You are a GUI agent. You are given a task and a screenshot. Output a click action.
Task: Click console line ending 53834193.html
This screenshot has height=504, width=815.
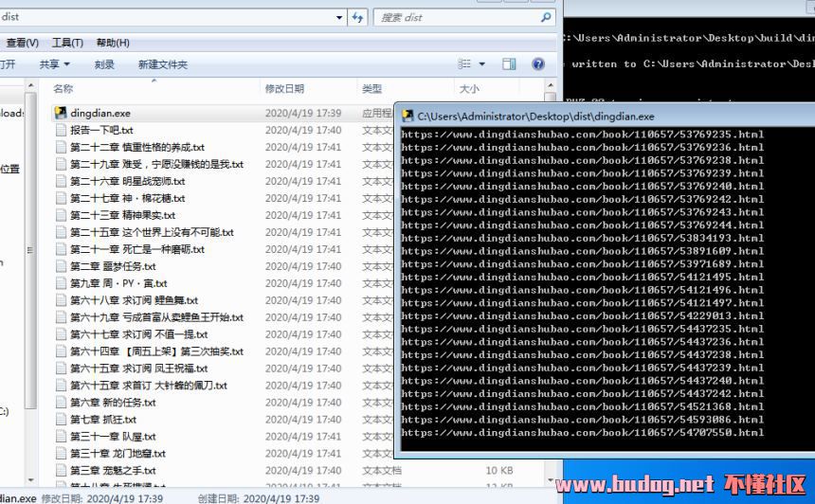[x=582, y=239]
